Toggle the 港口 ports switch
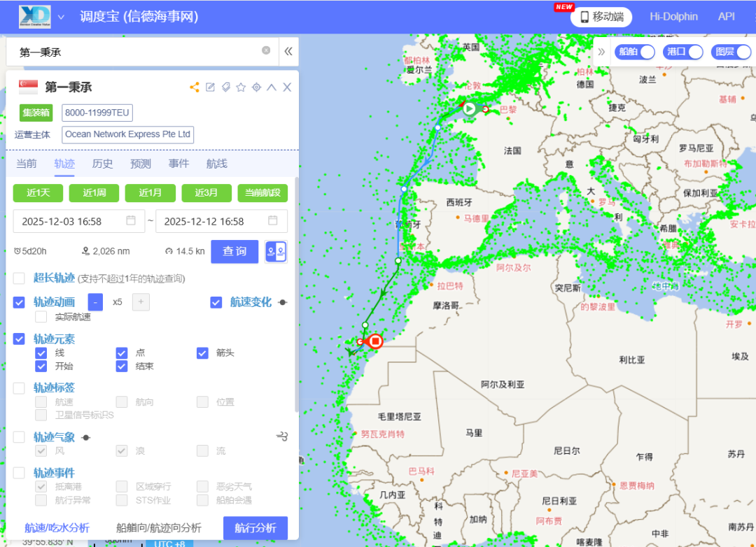 682,52
